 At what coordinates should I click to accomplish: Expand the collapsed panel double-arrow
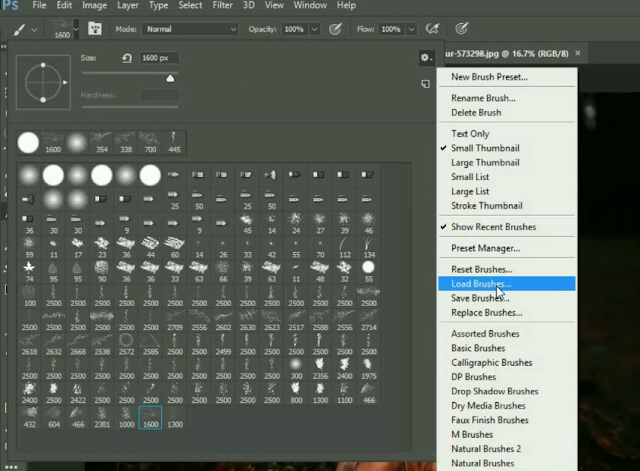tap(4, 47)
